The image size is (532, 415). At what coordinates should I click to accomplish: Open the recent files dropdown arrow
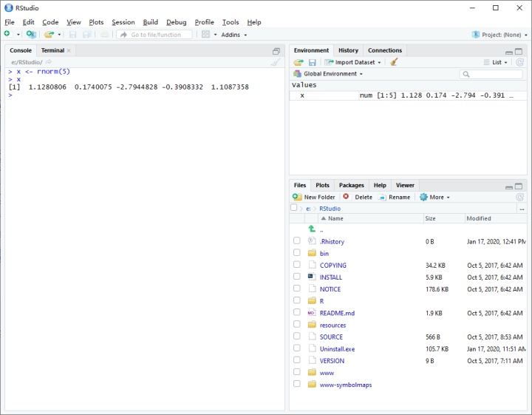point(59,35)
